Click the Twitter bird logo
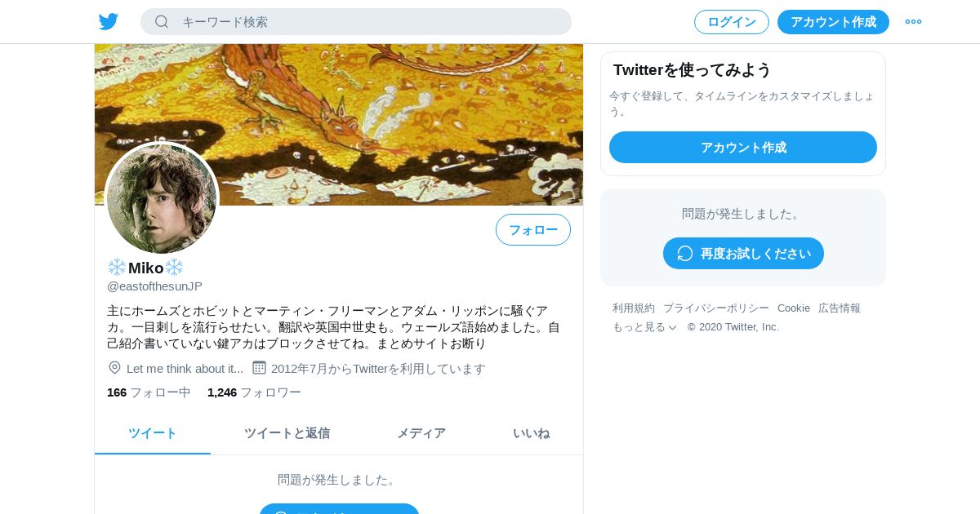This screenshot has width=980, height=514. pos(109,22)
